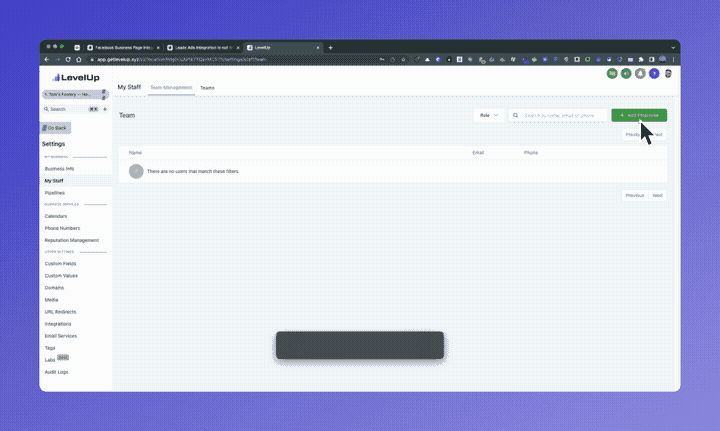Open Labs settings
The height and width of the screenshot is (431, 720).
point(50,360)
